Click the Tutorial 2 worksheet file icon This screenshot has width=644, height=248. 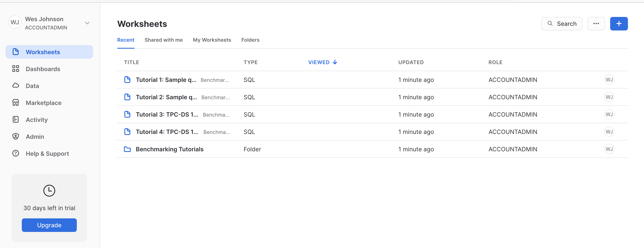[127, 97]
